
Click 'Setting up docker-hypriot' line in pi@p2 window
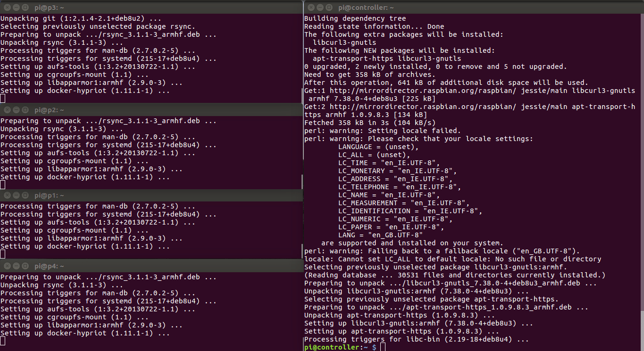(x=85, y=177)
